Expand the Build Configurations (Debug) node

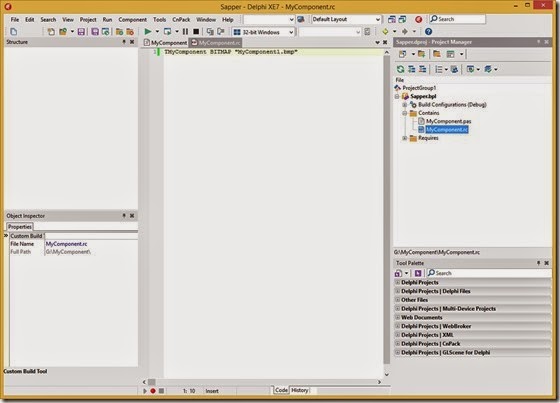pyautogui.click(x=405, y=105)
